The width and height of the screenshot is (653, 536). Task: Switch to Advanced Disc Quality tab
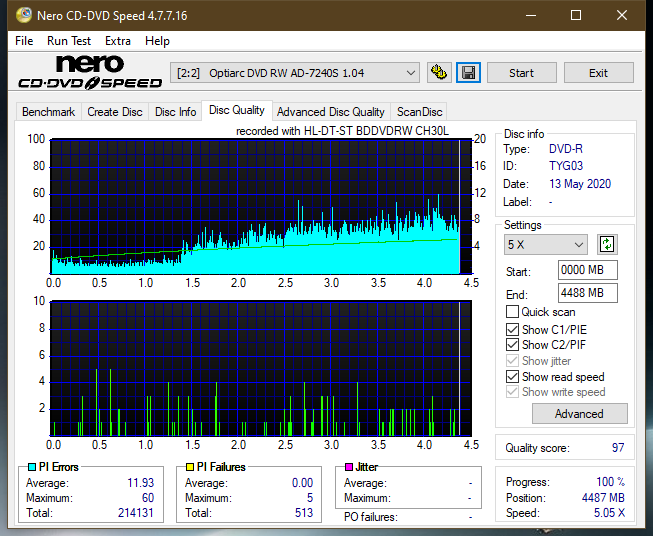(331, 112)
